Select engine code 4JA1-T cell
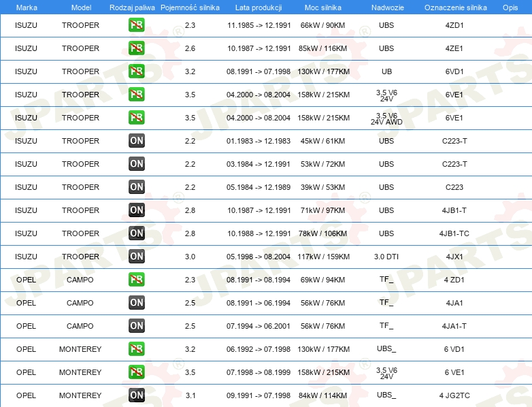This screenshot has height=407, width=532. click(454, 326)
